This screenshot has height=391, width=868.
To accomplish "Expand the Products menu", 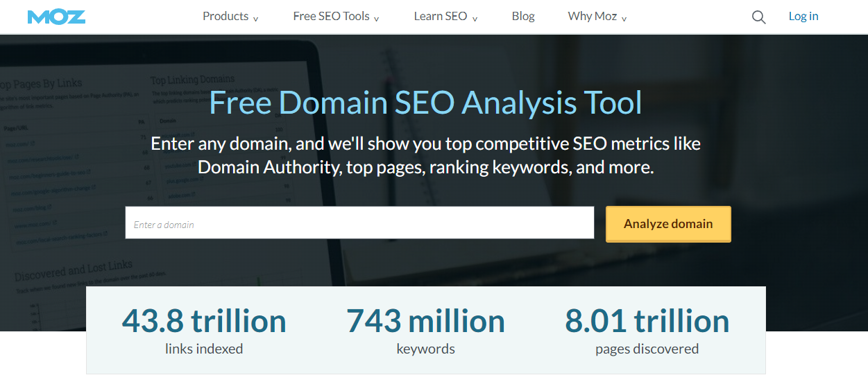I will click(230, 17).
